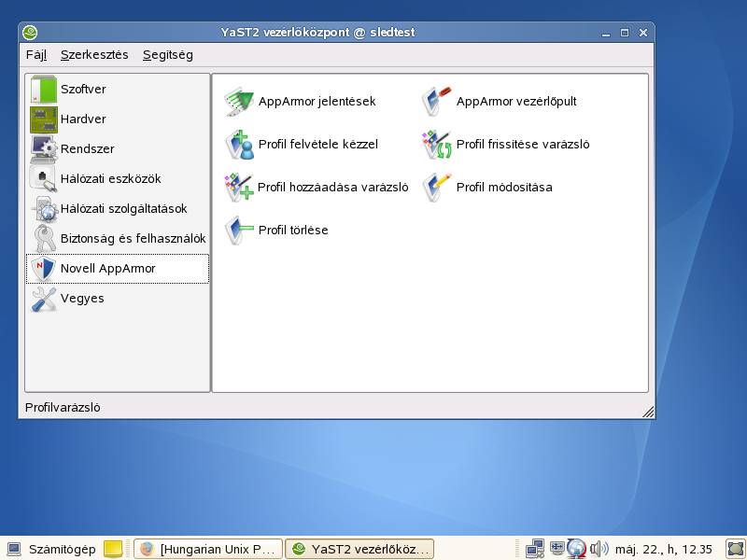Choose the Hálózati eszközök socket icon
747x560 pixels.
click(44, 178)
